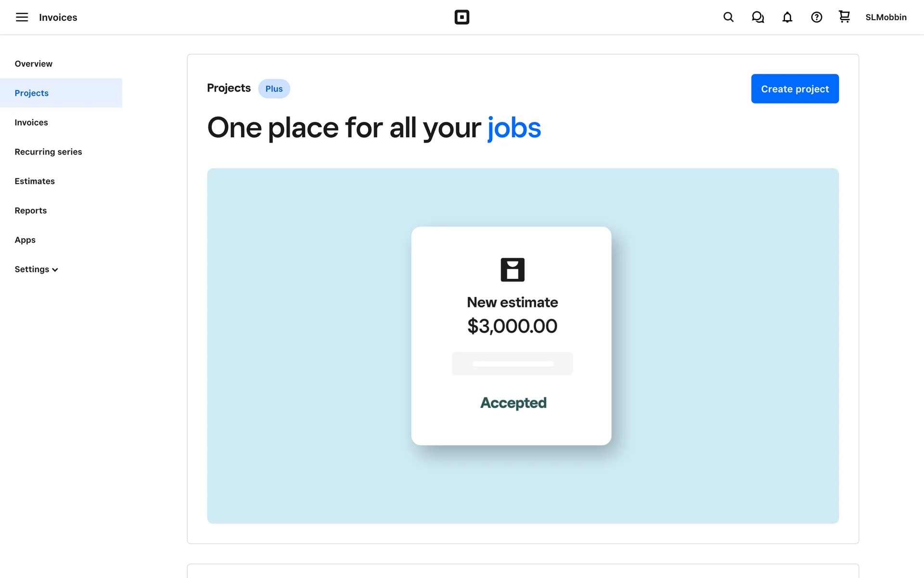View Reports in the sidebar
This screenshot has height=578, width=924.
(31, 210)
